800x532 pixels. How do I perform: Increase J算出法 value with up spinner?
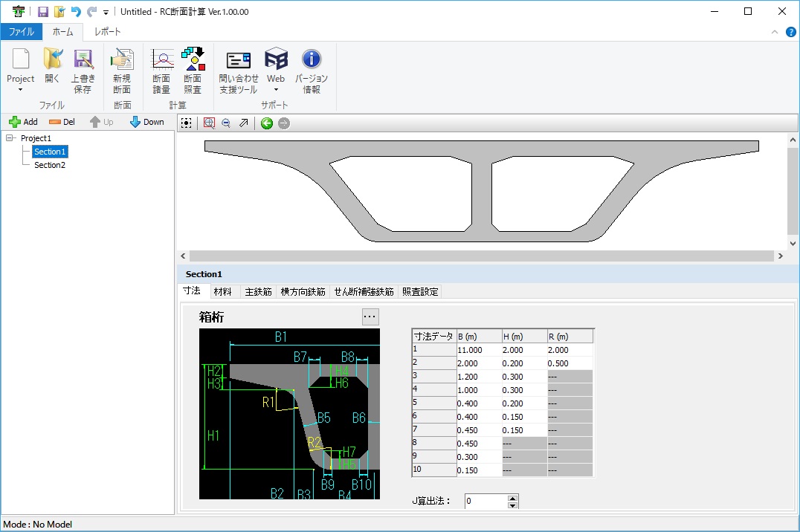pos(513,498)
